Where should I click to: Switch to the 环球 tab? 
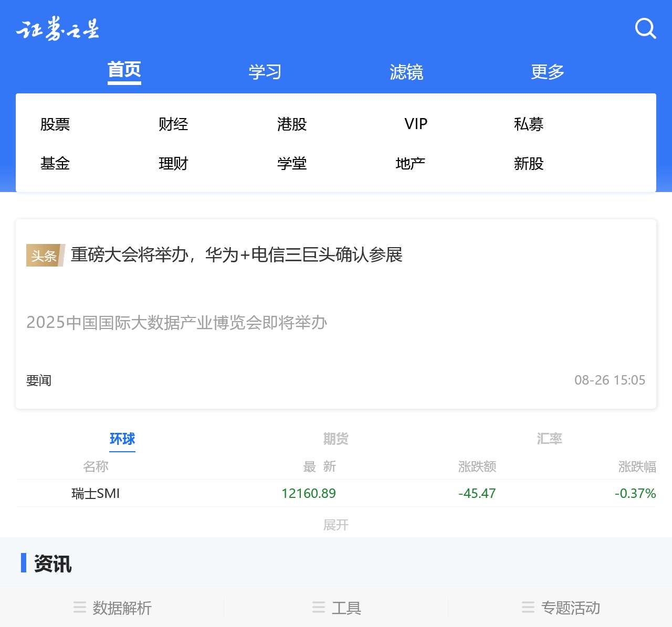click(x=122, y=439)
